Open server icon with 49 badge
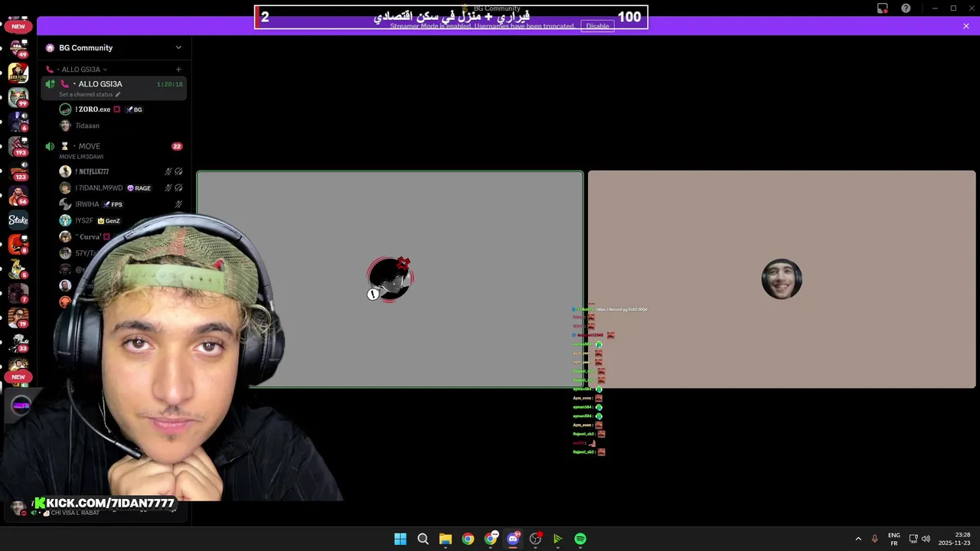 pos(18,49)
